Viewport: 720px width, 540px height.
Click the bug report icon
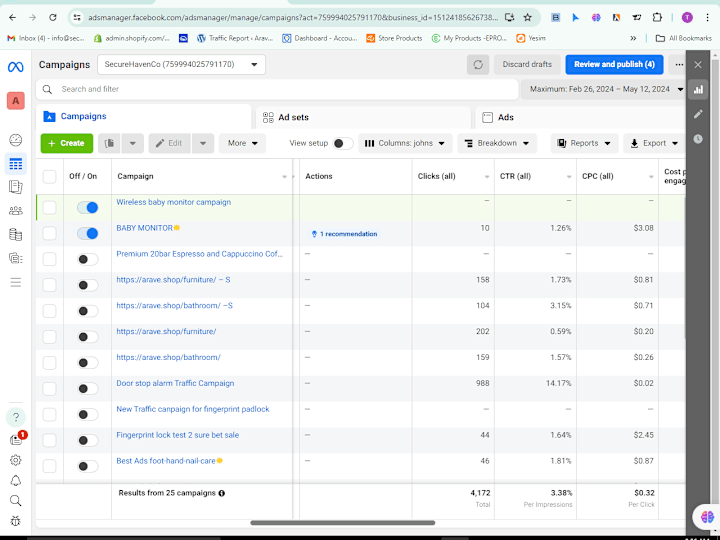pyautogui.click(x=16, y=521)
